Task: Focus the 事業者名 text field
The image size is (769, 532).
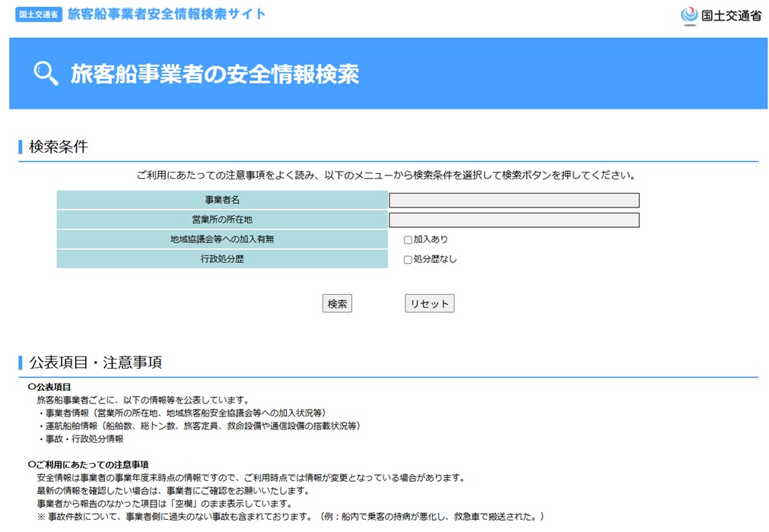Action: tap(513, 201)
